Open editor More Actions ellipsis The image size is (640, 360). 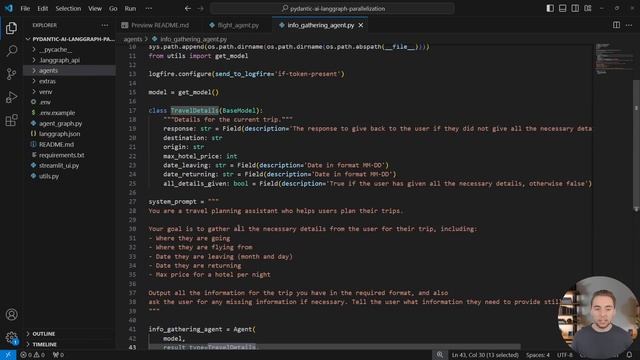629,25
